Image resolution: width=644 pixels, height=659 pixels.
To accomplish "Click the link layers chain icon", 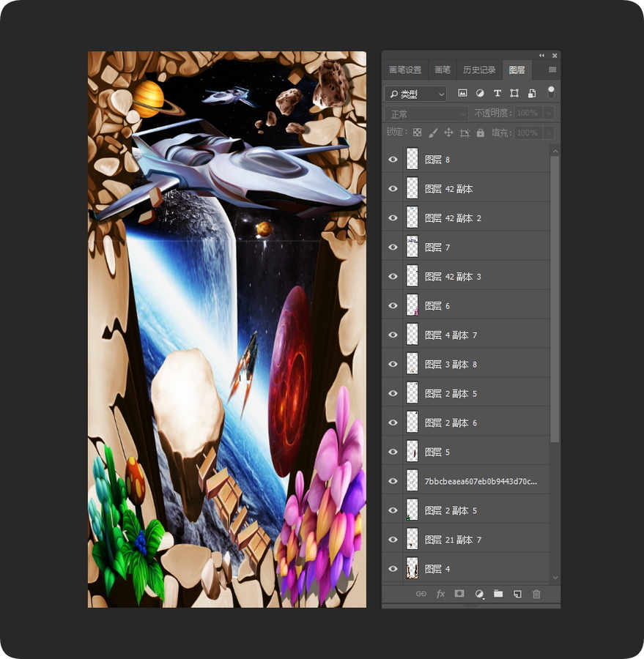I will click(x=421, y=594).
